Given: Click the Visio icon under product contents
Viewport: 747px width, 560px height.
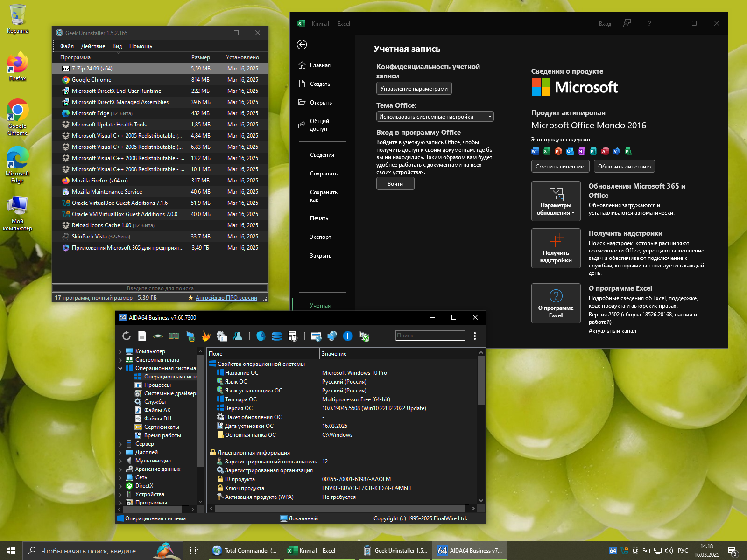Looking at the screenshot, I should coord(617,151).
